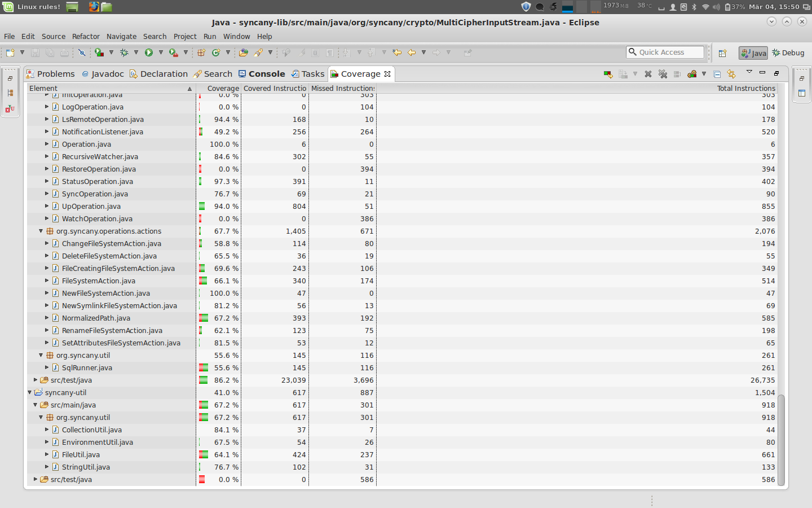Collapse the org.syncany.operations.actions package
Screen dimensions: 812x508
pyautogui.click(x=41, y=231)
